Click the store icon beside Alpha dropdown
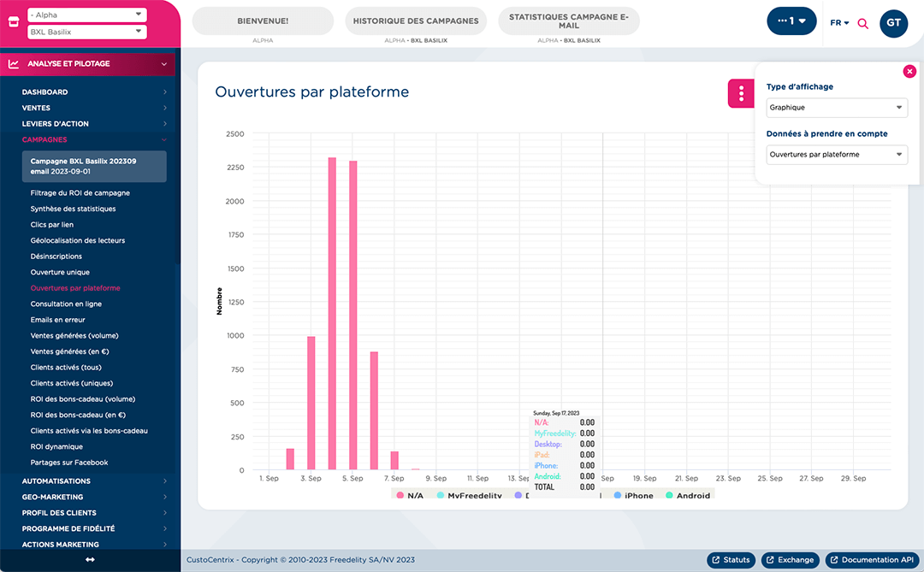 (x=14, y=24)
